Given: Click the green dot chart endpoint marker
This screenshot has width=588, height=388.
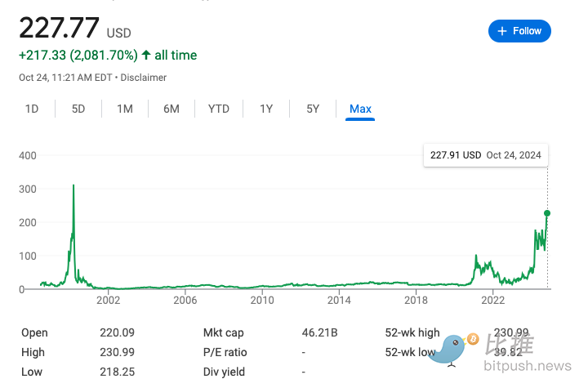Looking at the screenshot, I should tap(547, 213).
